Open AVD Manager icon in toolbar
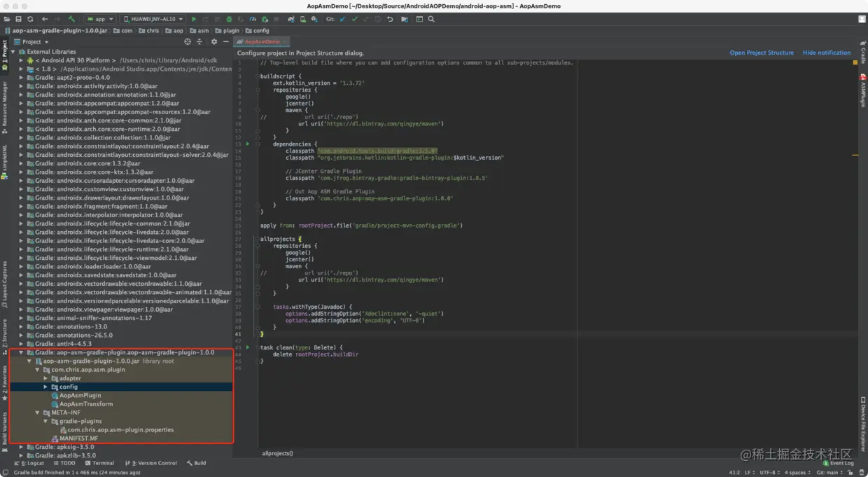The height and width of the screenshot is (477, 868). 302,19
